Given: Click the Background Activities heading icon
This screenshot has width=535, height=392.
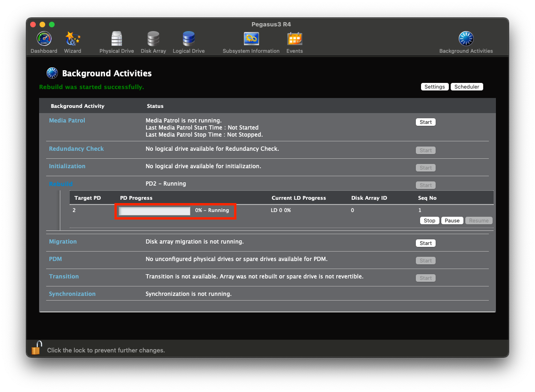Looking at the screenshot, I should pyautogui.click(x=52, y=73).
